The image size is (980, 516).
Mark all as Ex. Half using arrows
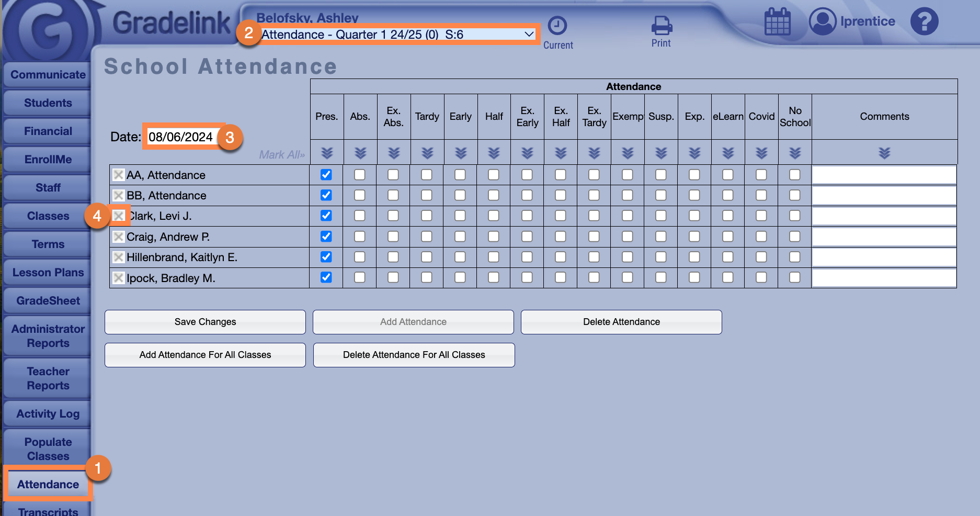pos(561,153)
